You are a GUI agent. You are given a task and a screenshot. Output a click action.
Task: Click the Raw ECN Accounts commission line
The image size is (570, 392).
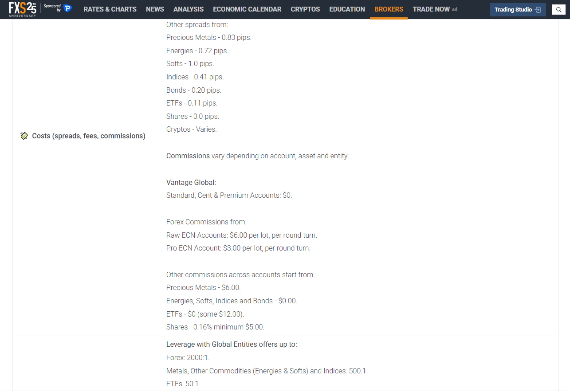[241, 235]
